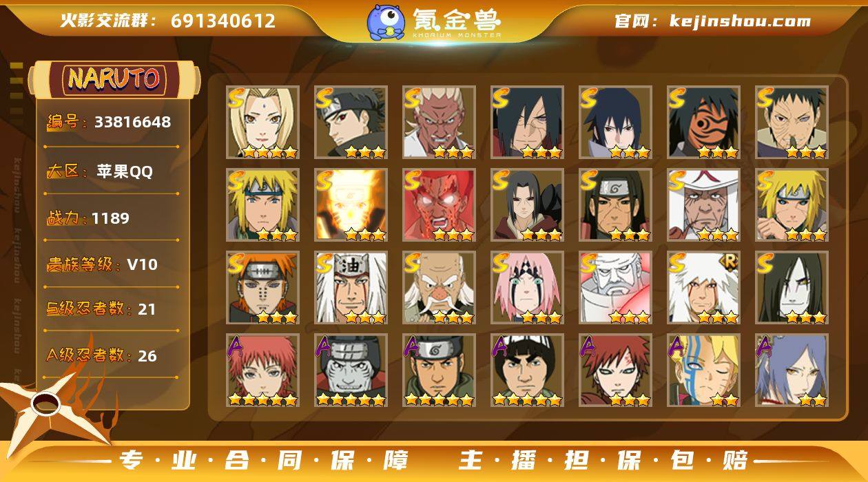Select the long black-haired pale S-rank ninja
868x482 pixels.
coord(792,288)
